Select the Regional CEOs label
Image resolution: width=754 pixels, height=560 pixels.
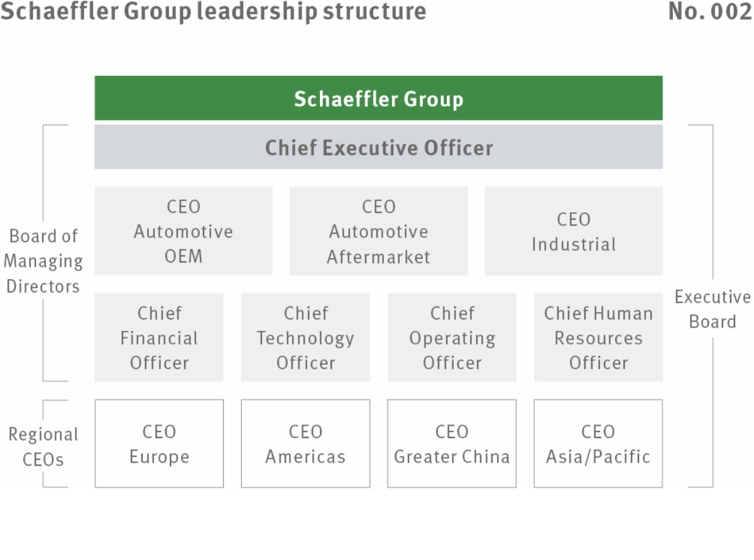point(43,447)
